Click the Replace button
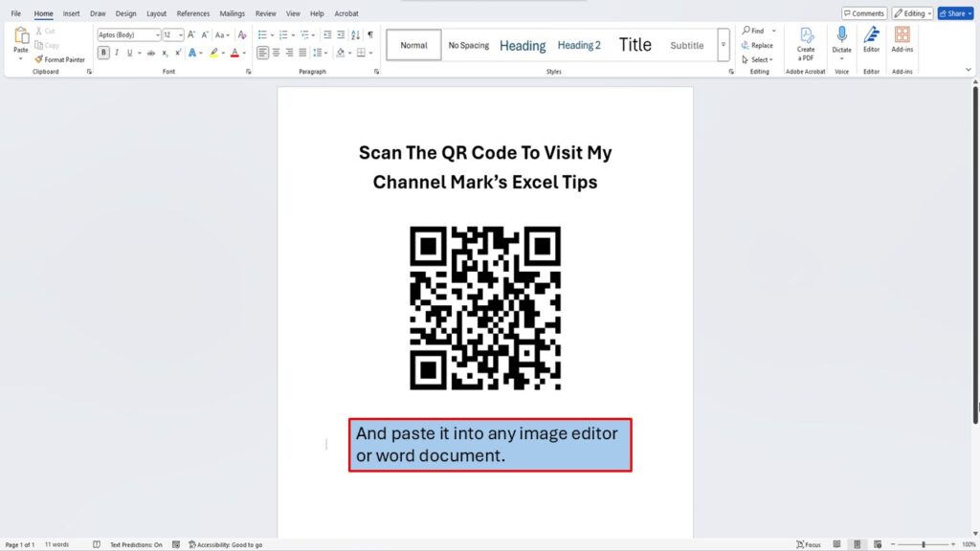This screenshot has width=980, height=551. (757, 45)
